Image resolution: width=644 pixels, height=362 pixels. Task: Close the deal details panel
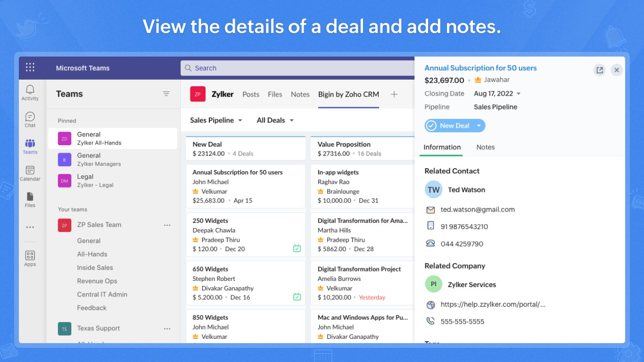(x=617, y=70)
